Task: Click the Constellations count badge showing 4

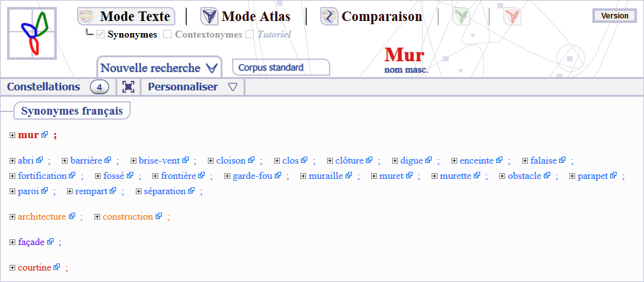Action: pyautogui.click(x=99, y=87)
